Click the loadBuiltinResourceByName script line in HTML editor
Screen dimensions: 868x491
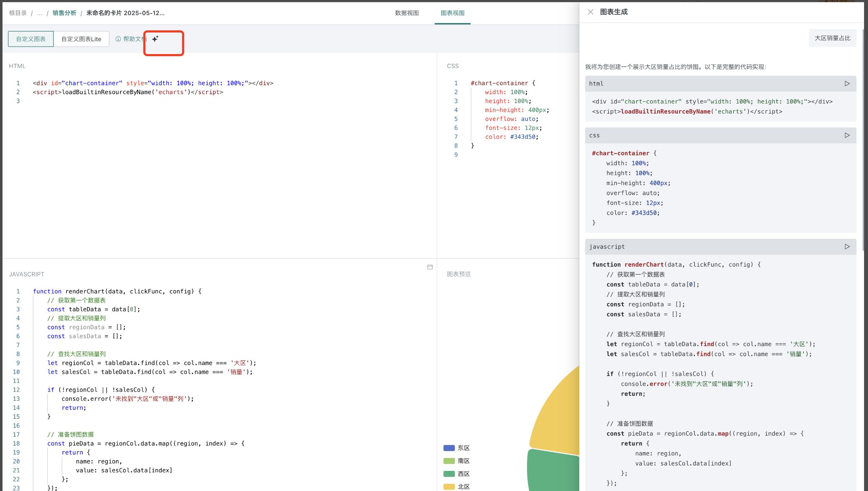pos(128,92)
